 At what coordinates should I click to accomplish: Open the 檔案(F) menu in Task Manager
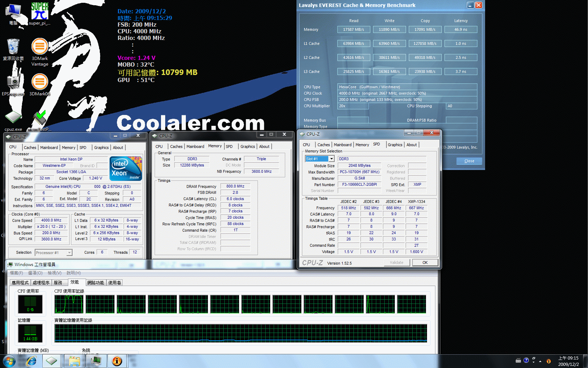[16, 273]
